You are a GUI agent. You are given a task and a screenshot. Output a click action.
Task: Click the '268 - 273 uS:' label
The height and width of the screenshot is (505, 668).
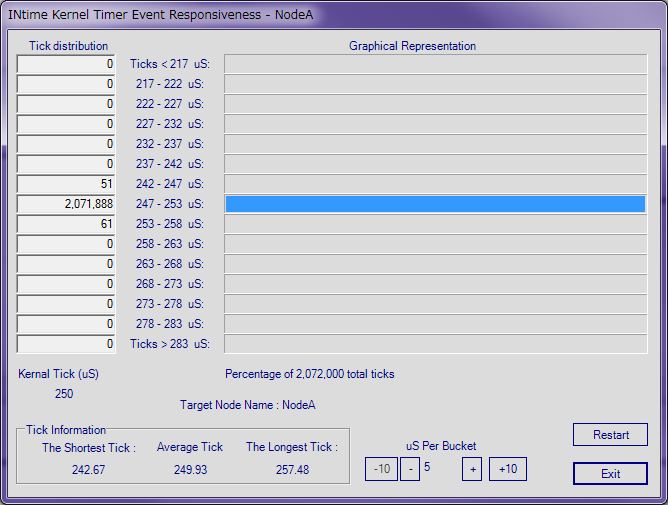(x=170, y=284)
